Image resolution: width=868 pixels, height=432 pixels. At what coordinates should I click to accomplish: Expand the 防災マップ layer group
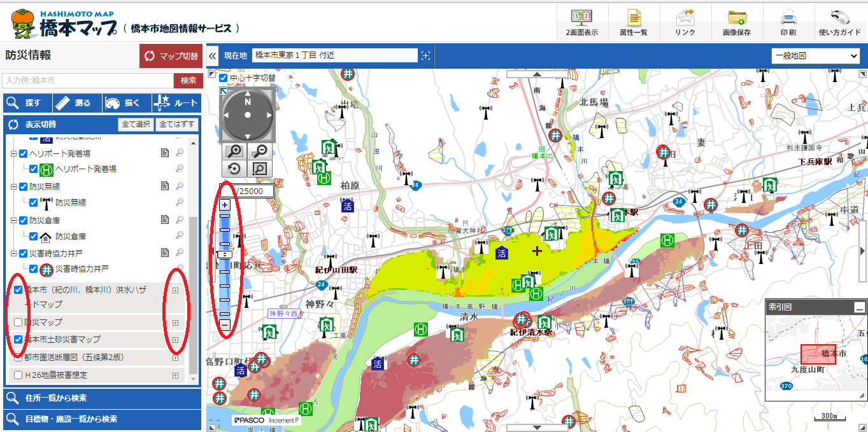click(x=175, y=323)
